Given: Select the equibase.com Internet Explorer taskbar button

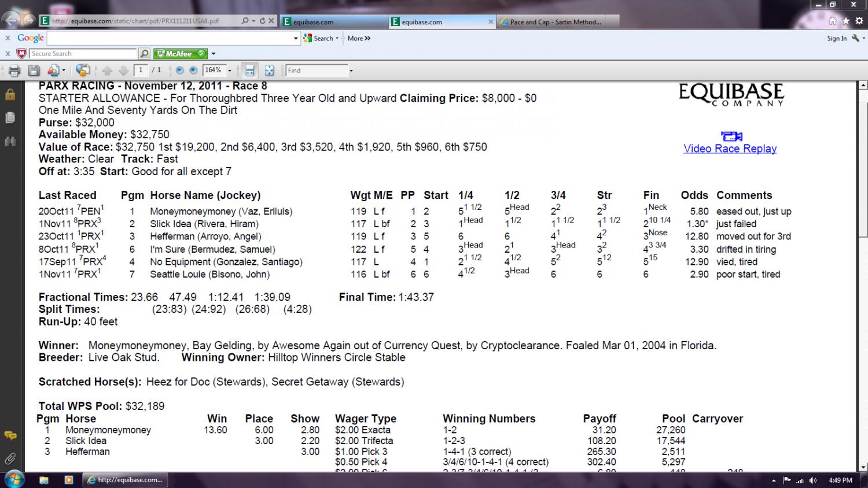Looking at the screenshot, I should point(125,480).
